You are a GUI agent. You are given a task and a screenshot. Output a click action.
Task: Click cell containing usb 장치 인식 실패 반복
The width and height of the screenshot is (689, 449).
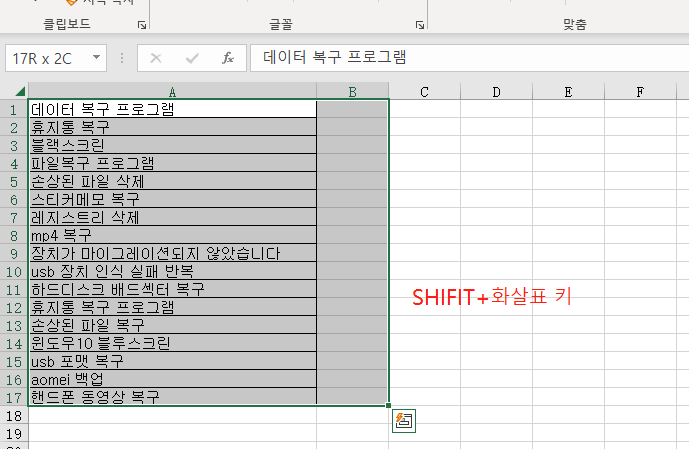pyautogui.click(x=172, y=271)
